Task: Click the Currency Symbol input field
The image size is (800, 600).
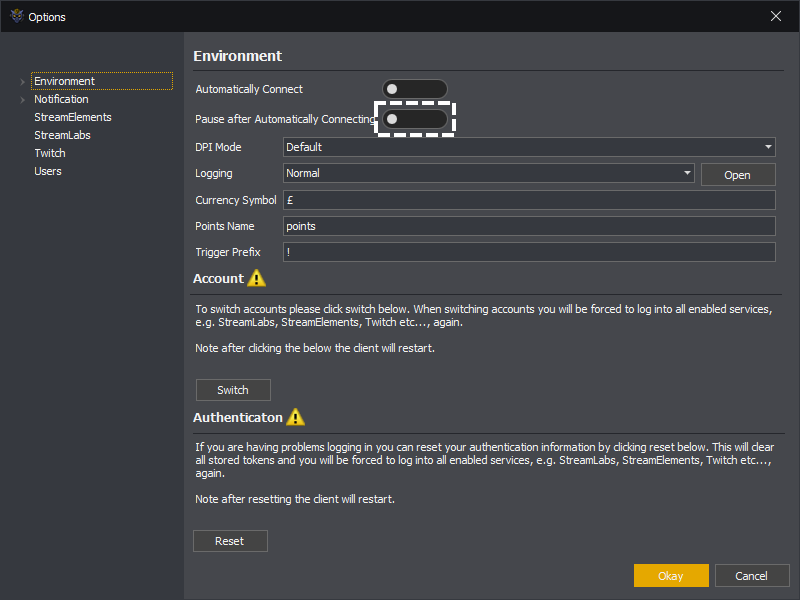Action: coord(529,200)
